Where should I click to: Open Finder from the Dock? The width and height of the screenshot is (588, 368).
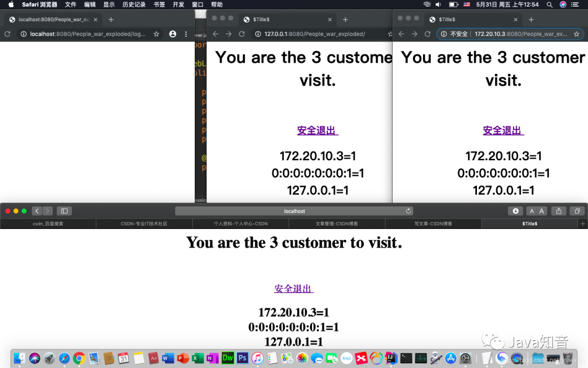tap(20, 358)
